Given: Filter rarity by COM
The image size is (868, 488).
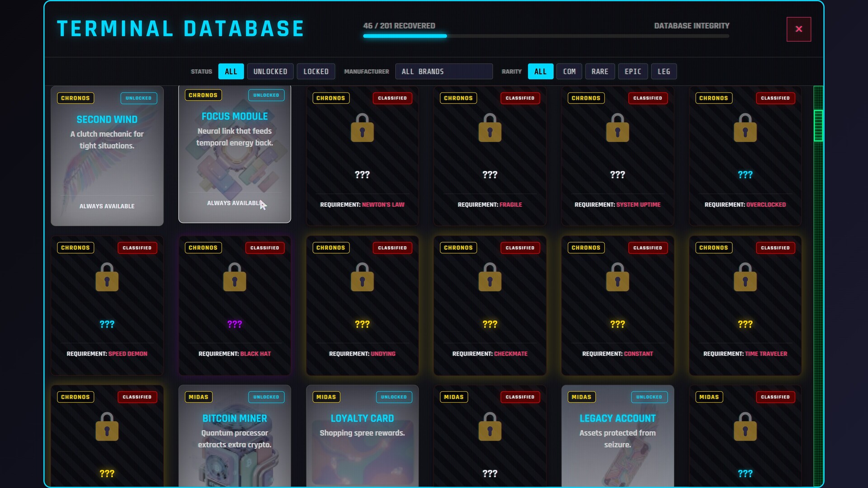Looking at the screenshot, I should 569,71.
